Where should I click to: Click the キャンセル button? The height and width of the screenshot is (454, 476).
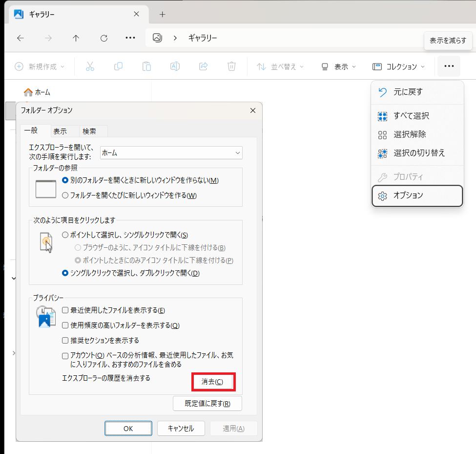(181, 429)
